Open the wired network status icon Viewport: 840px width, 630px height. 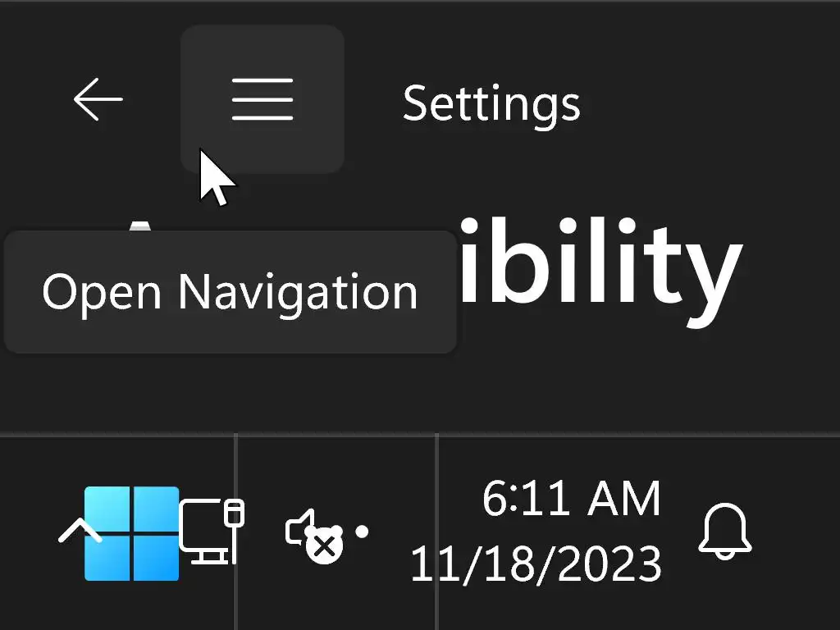coord(212,532)
